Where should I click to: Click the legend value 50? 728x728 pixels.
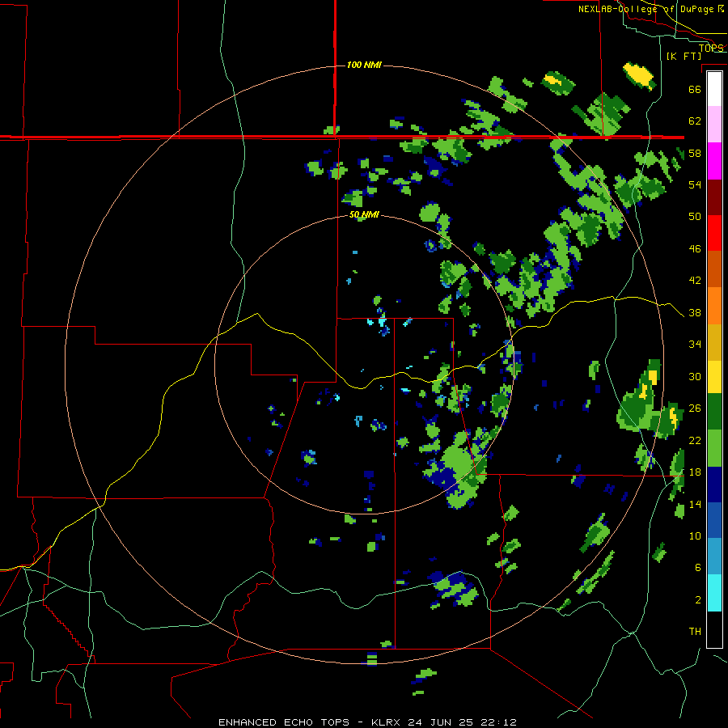[695, 216]
